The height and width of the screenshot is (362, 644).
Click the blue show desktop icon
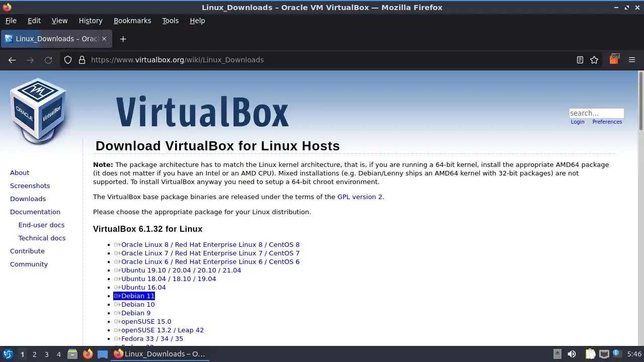tap(103, 354)
